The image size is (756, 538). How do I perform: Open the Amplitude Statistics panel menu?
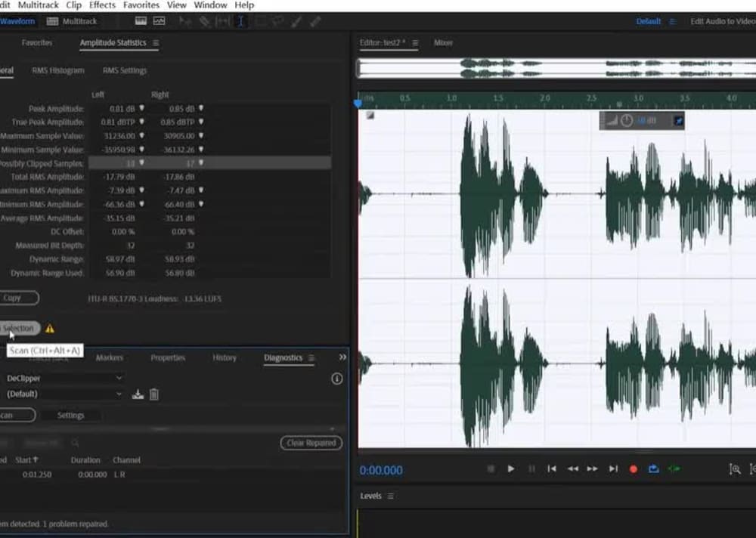pos(156,43)
